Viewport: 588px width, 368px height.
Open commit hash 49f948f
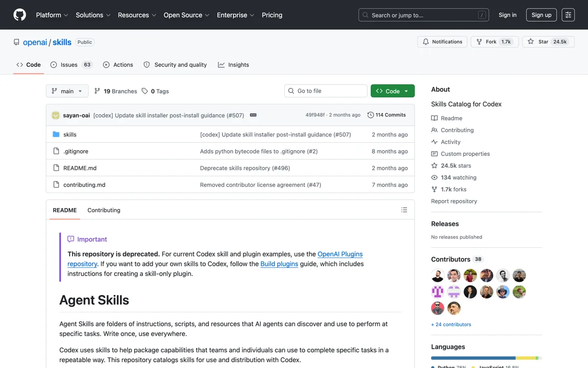coord(315,115)
